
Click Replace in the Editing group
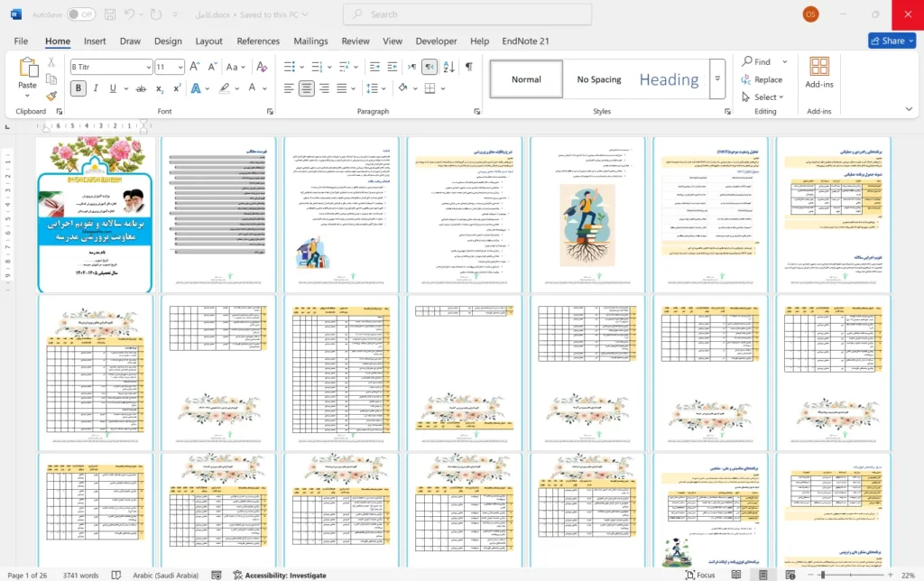[x=762, y=79]
